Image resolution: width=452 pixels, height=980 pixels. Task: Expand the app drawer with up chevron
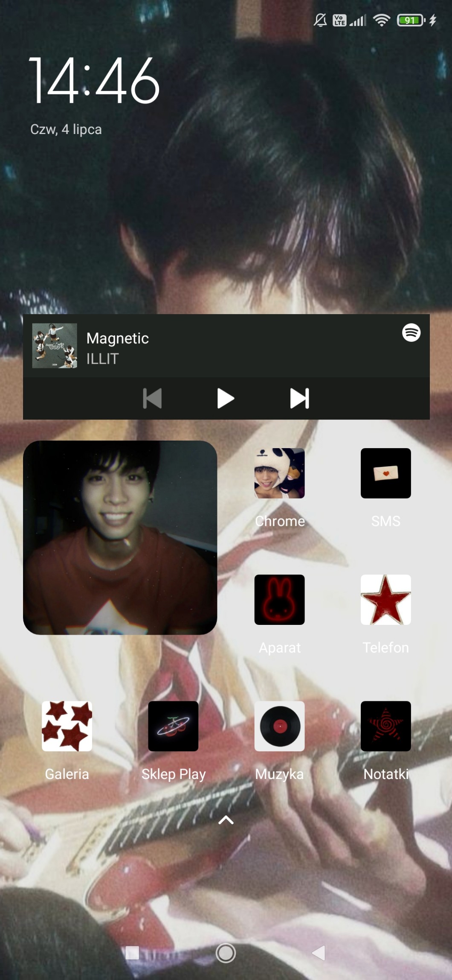tap(226, 820)
